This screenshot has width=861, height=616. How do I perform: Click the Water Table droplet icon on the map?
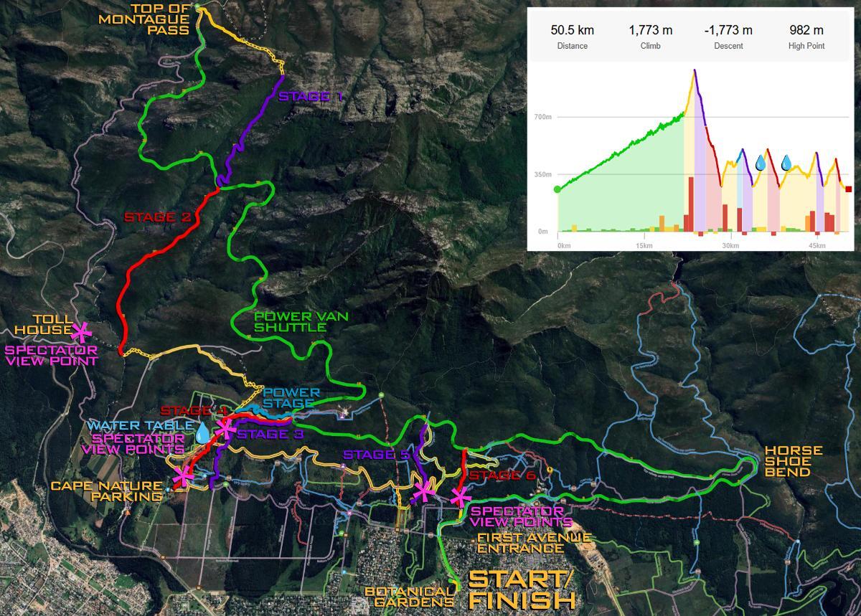203,433
